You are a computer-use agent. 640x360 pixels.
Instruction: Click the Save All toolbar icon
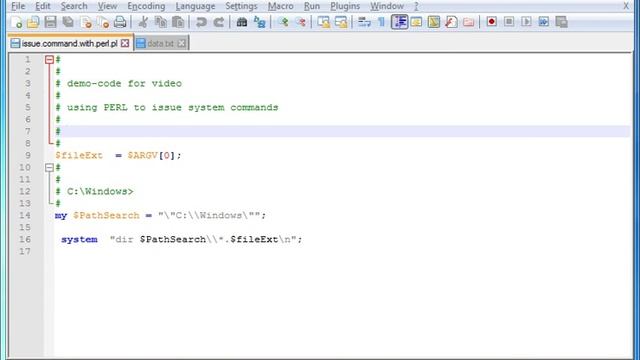(x=68, y=22)
